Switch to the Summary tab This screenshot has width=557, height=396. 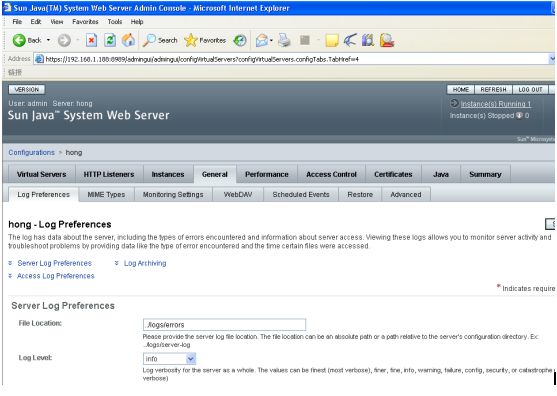(485, 174)
